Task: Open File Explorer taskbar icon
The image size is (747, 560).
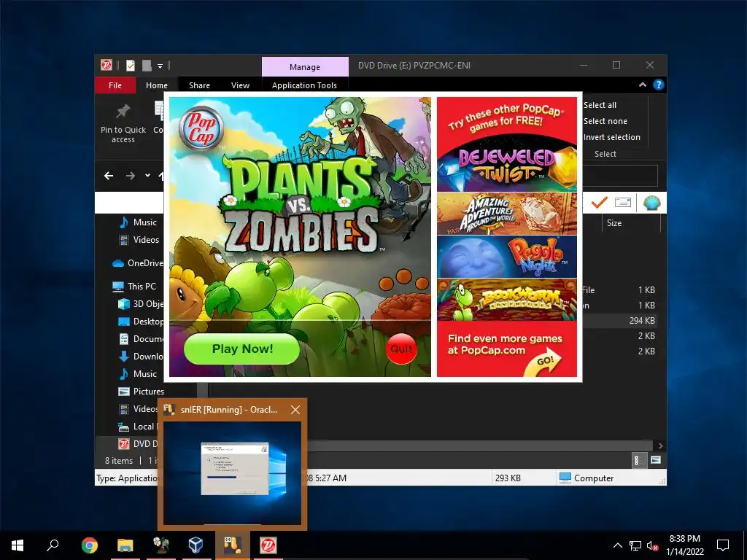Action: (x=125, y=545)
